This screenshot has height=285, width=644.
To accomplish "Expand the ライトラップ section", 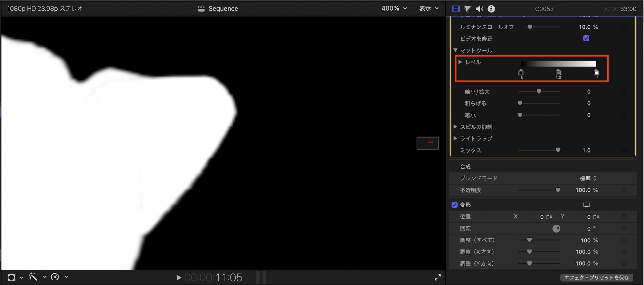I will tap(455, 138).
